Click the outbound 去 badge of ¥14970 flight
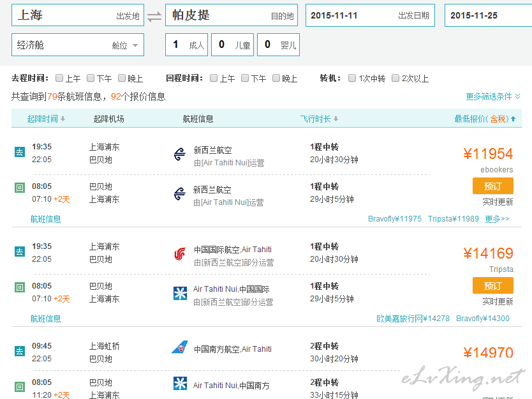 tap(20, 350)
